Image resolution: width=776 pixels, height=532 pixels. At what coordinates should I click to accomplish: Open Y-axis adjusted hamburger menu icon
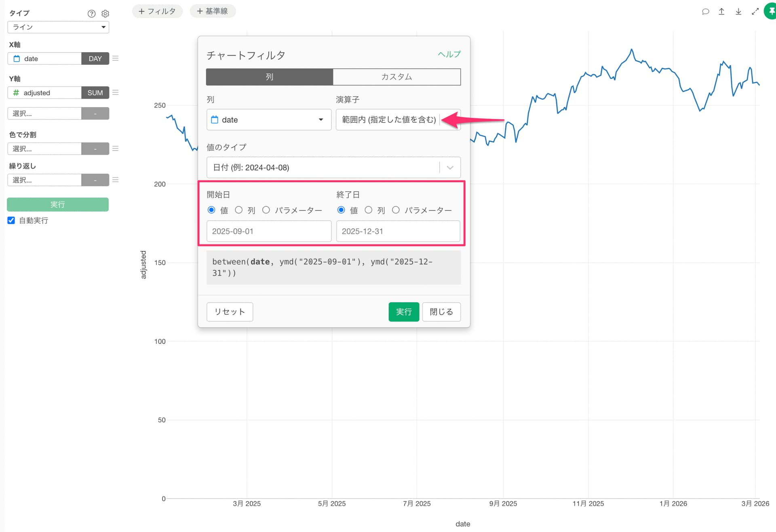point(115,93)
